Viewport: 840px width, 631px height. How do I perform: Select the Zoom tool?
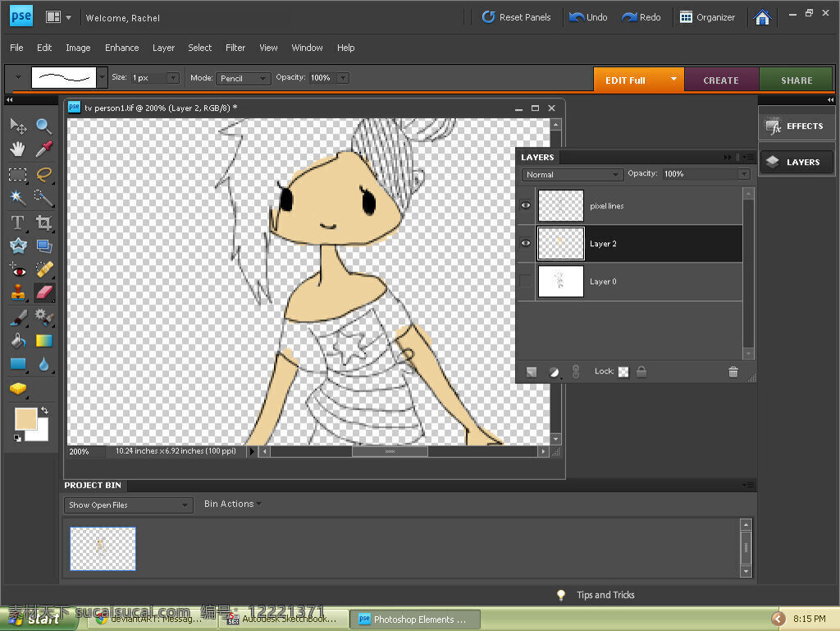44,126
